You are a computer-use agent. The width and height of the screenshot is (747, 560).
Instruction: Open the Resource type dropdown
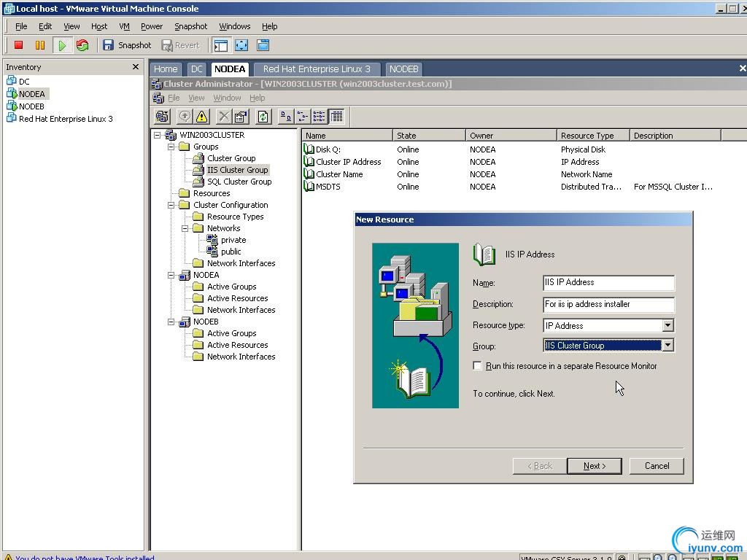667,326
